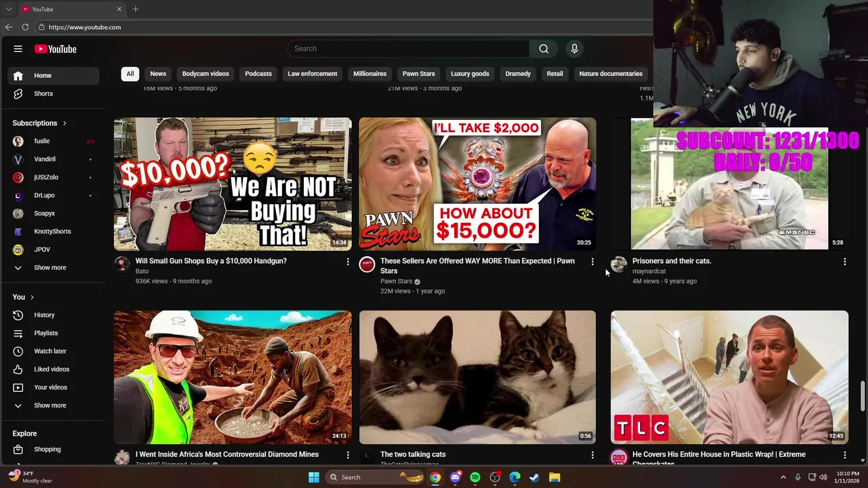Open the Soapyx subscription channel
The width and height of the screenshot is (868, 488).
pyautogui.click(x=54, y=213)
